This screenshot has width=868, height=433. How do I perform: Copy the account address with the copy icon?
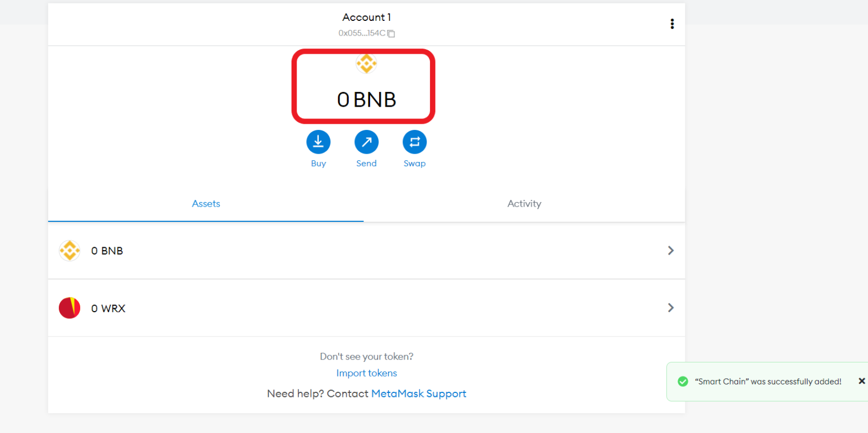coord(391,34)
